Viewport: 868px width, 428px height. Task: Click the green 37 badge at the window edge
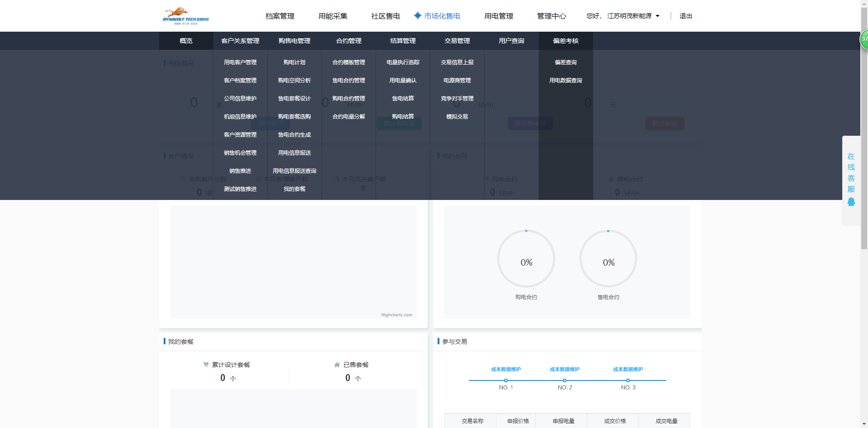(864, 39)
